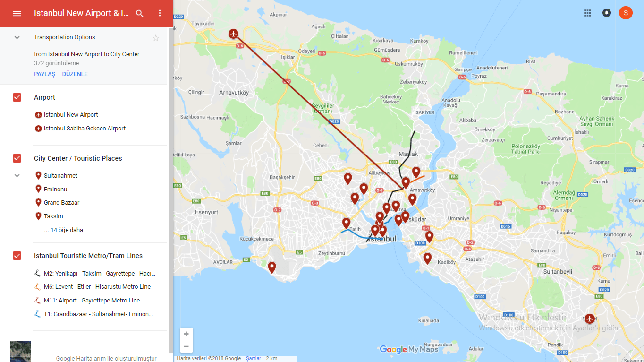Select Eminonu in the places list

tap(56, 190)
